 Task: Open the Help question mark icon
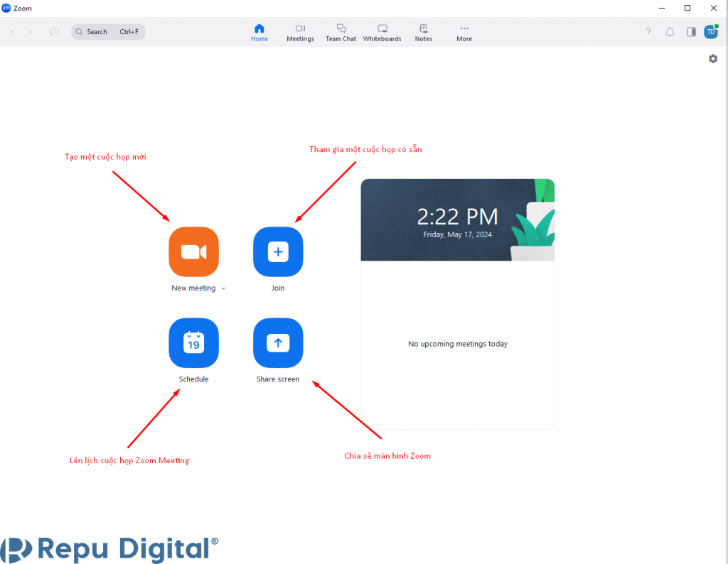click(x=648, y=31)
